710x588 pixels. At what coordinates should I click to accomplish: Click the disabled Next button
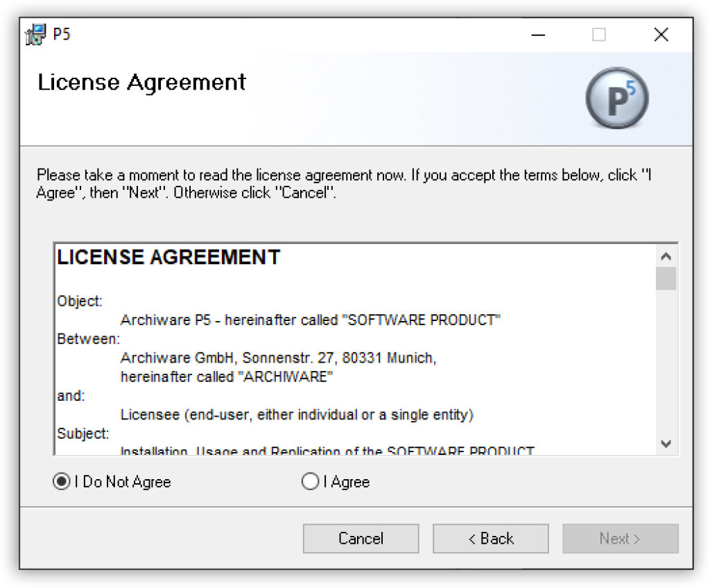click(x=620, y=539)
